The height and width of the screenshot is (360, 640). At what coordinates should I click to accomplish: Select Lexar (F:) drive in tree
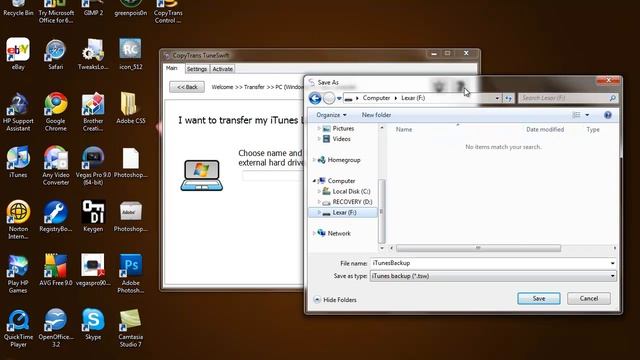coord(344,213)
